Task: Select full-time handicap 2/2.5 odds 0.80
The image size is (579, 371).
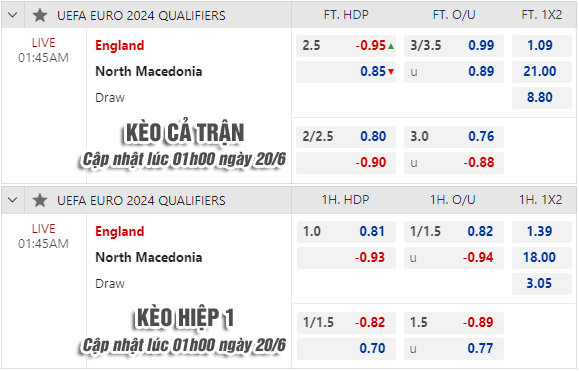Action: 346,137
